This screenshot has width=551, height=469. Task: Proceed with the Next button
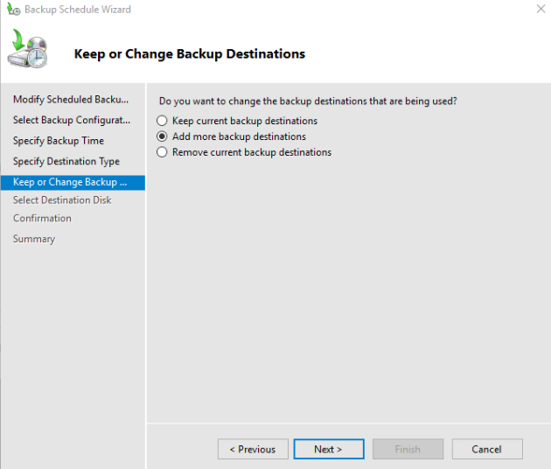click(329, 449)
